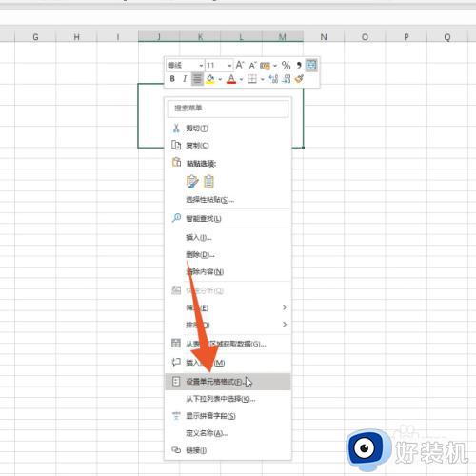Expand the Filter (E) submenu arrow
476x476 pixels.
tap(285, 307)
